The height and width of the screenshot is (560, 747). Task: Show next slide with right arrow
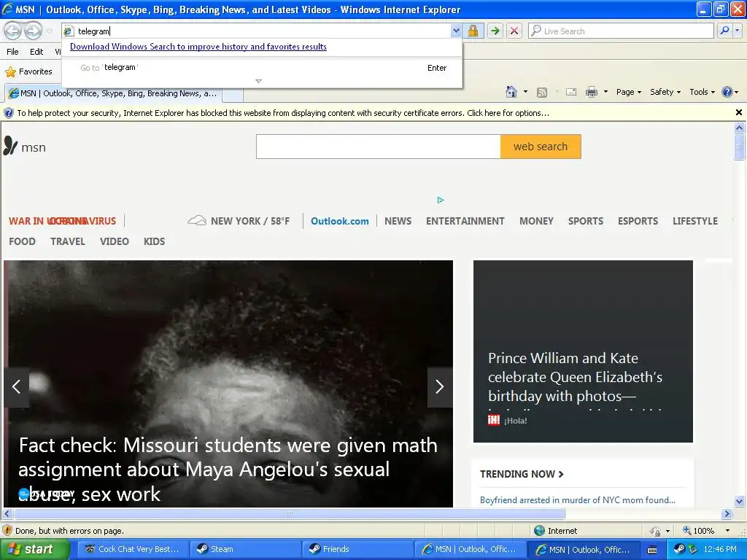click(x=440, y=386)
